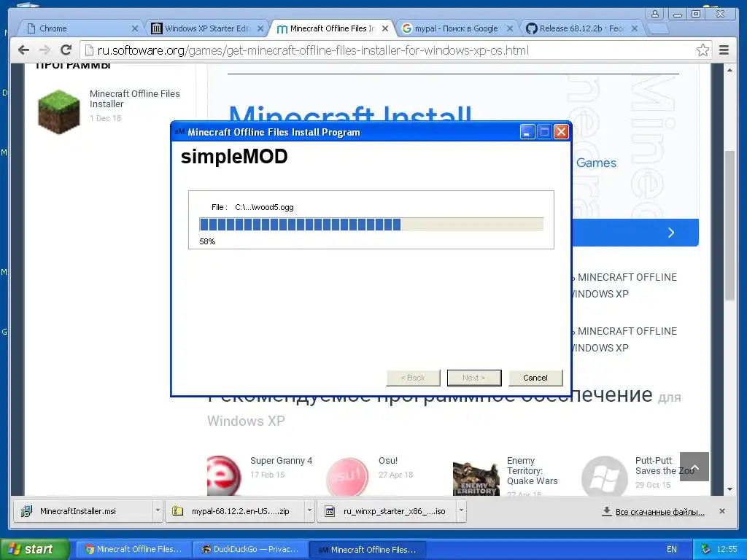Viewport: 747px width, 560px height.
Task: Click the EN language indicator in taskbar
Action: click(x=671, y=550)
